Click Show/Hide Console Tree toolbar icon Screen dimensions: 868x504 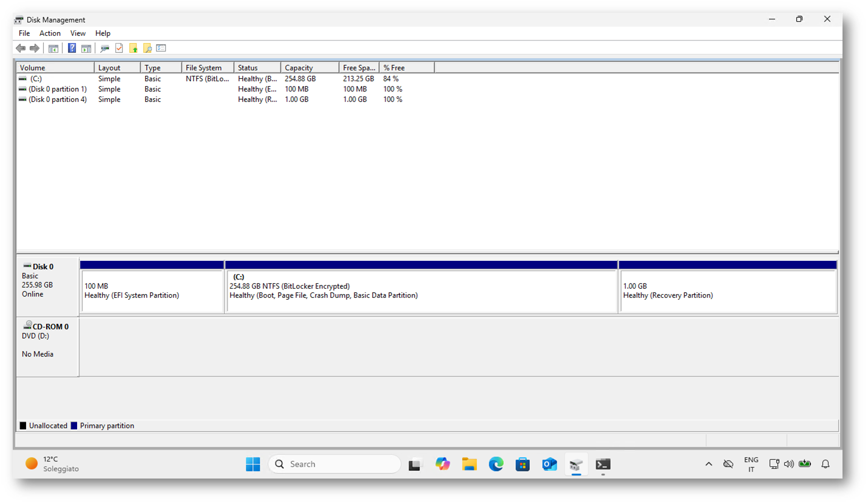53,48
